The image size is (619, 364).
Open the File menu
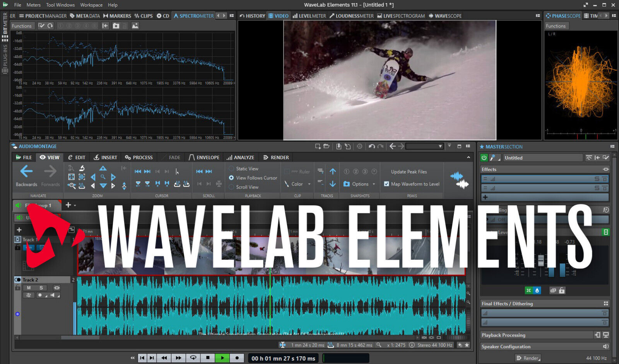(x=18, y=5)
